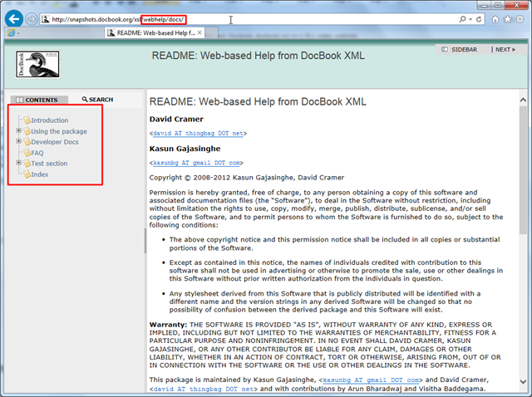Open a new blank tab button

coord(211,33)
